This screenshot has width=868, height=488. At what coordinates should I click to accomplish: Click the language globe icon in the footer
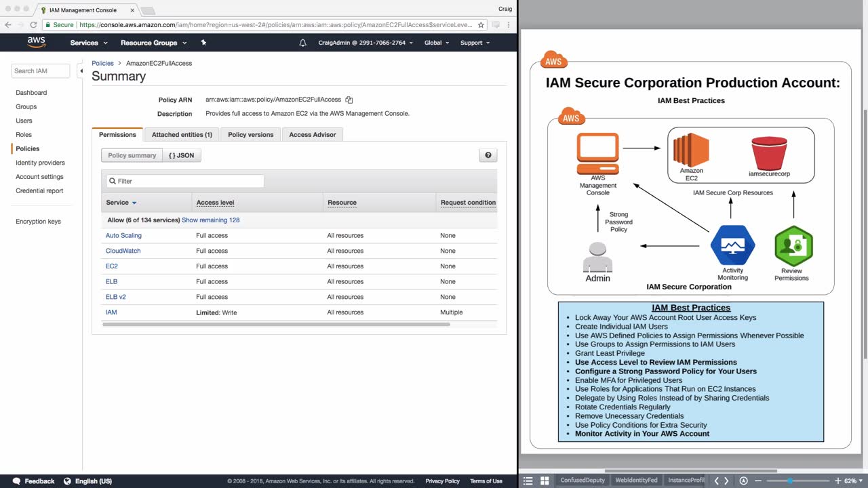pos(67,481)
